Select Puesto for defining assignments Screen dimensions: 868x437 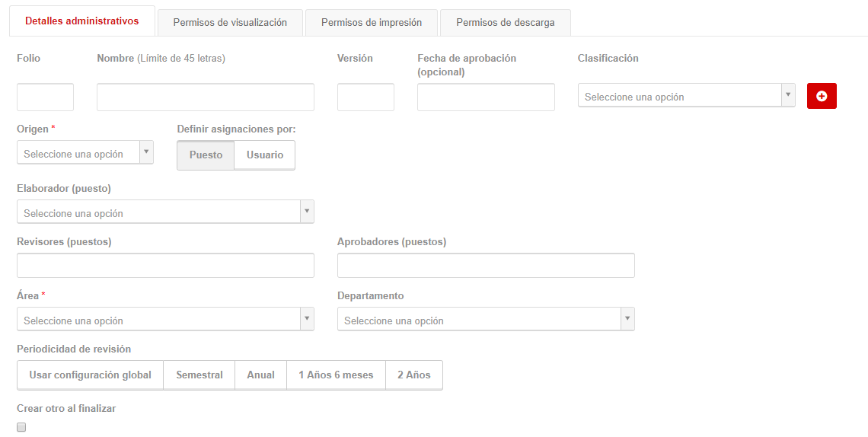[x=206, y=155]
